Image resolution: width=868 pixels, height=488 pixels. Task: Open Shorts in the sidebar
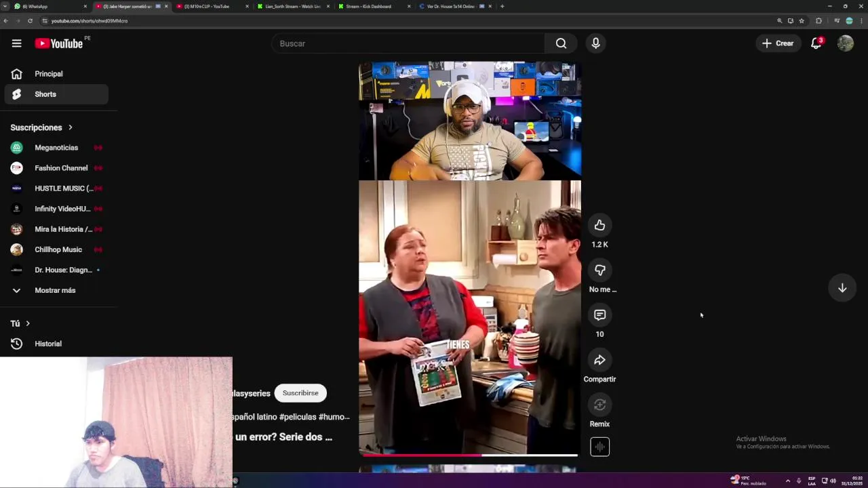pos(56,94)
